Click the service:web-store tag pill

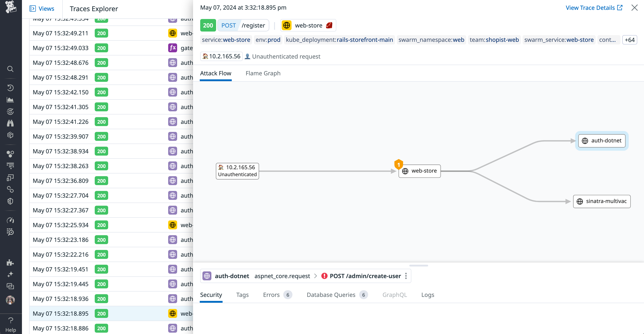pyautogui.click(x=226, y=40)
